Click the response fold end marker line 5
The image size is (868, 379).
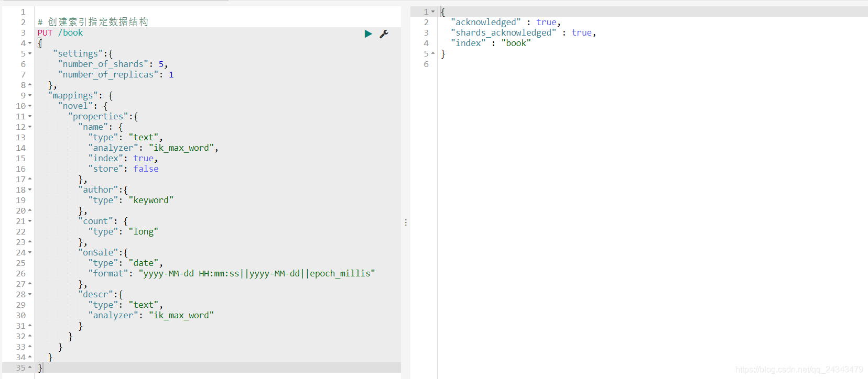click(433, 53)
